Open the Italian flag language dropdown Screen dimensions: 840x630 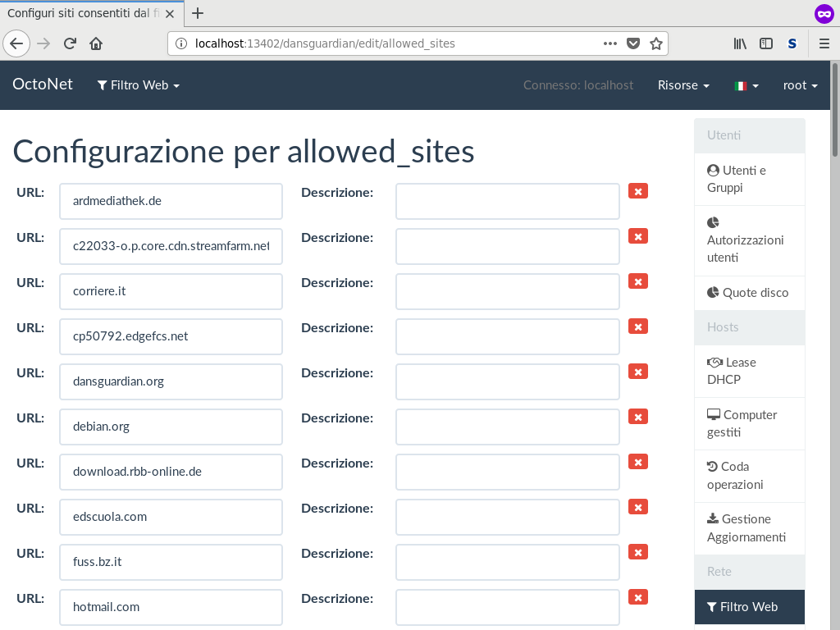pyautogui.click(x=746, y=85)
